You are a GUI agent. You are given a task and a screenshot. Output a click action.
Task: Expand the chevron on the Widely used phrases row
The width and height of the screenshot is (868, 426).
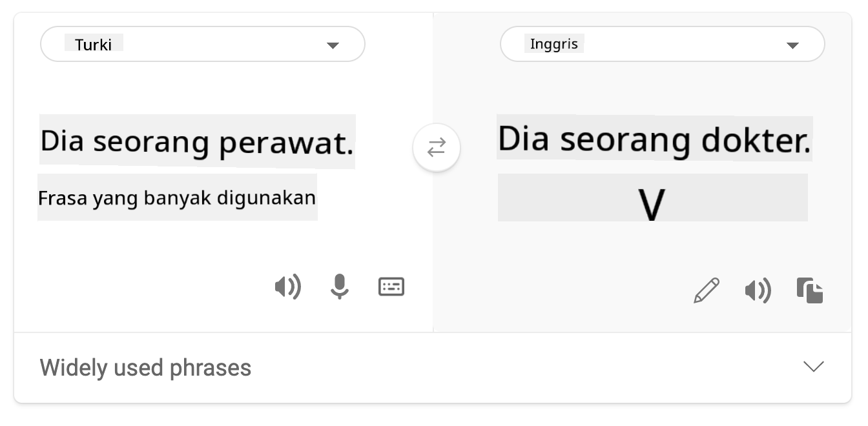coord(813,367)
